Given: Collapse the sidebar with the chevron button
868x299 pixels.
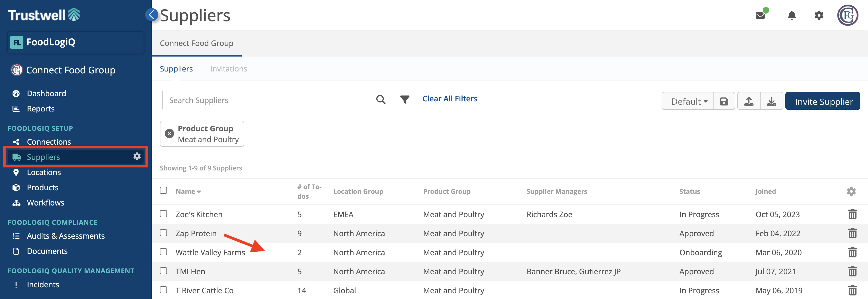Looking at the screenshot, I should [152, 14].
